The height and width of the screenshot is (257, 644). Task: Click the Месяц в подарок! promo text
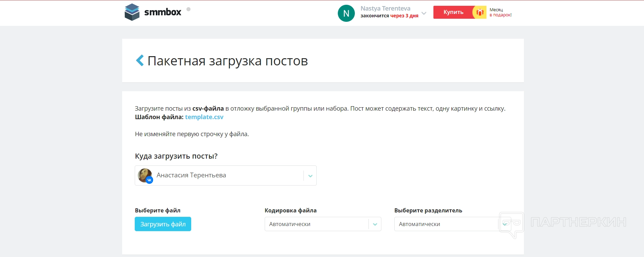click(500, 12)
